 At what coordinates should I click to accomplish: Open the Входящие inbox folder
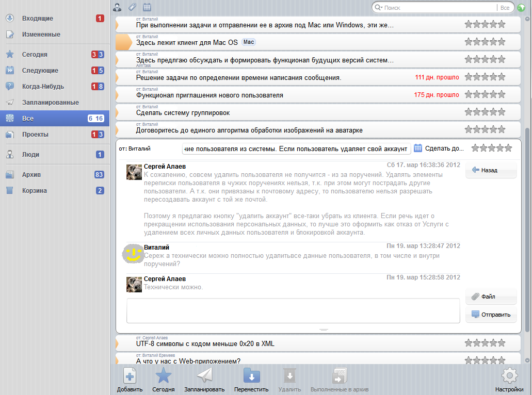pyautogui.click(x=55, y=19)
